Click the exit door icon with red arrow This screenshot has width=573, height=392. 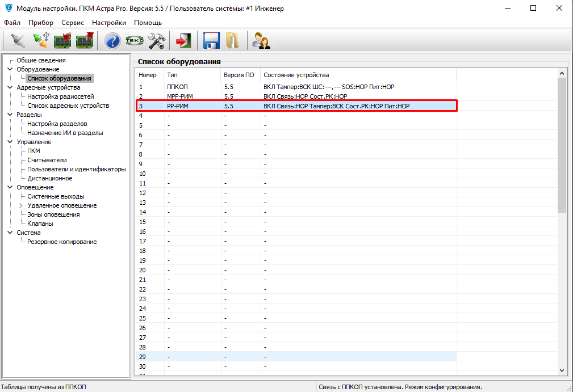pyautogui.click(x=183, y=40)
